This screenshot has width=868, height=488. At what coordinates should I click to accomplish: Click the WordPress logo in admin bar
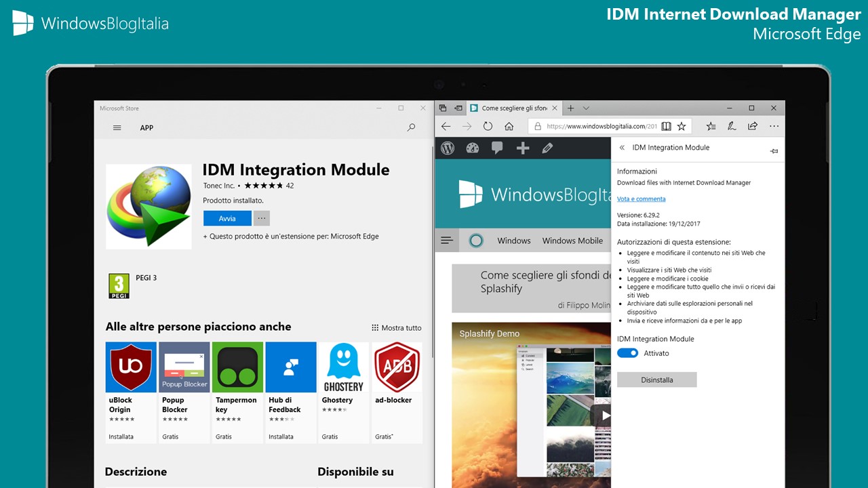[448, 148]
